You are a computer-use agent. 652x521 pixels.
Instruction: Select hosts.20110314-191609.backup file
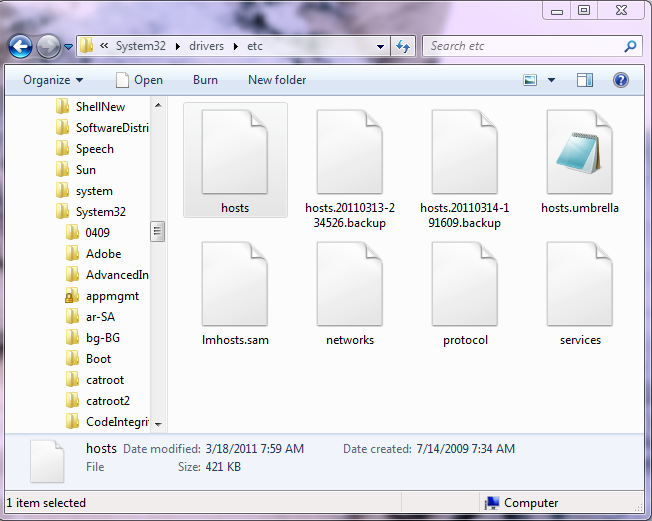pos(464,169)
